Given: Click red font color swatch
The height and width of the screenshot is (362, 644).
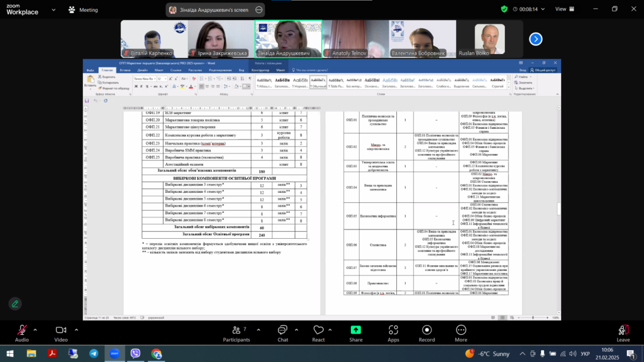Looking at the screenshot, I should coord(191,87).
